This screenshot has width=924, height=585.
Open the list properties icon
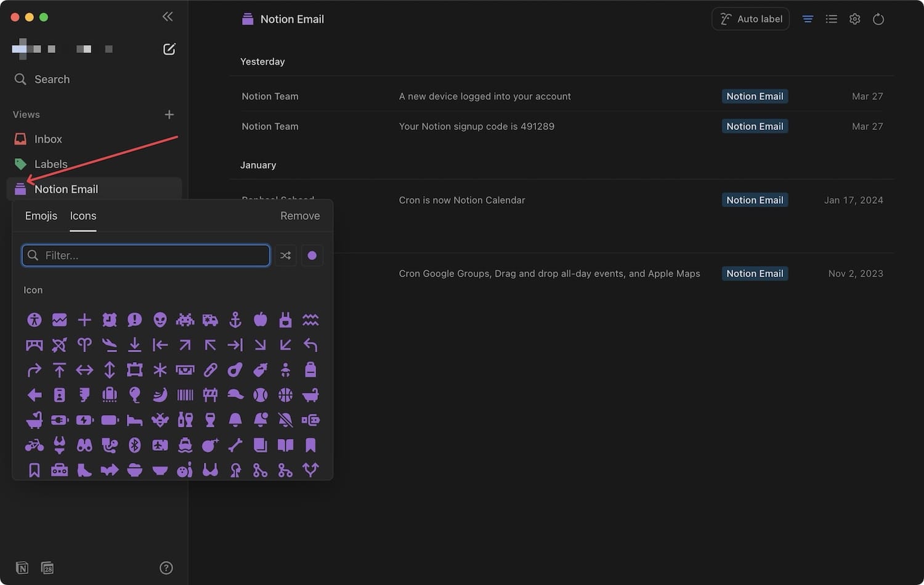point(832,19)
